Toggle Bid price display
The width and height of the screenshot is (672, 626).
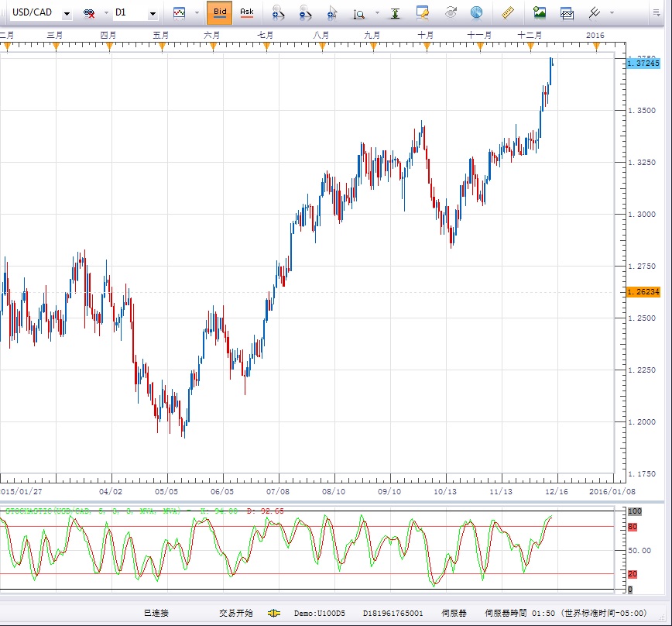tap(220, 12)
